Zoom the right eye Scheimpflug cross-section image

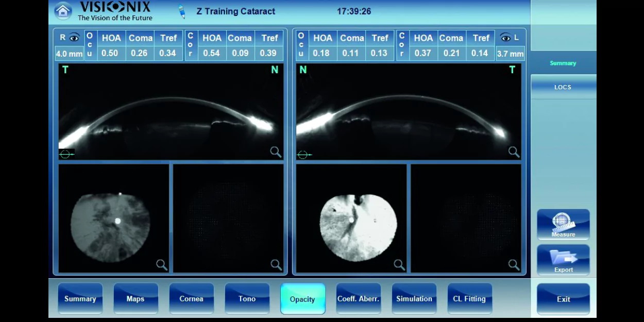point(276,151)
